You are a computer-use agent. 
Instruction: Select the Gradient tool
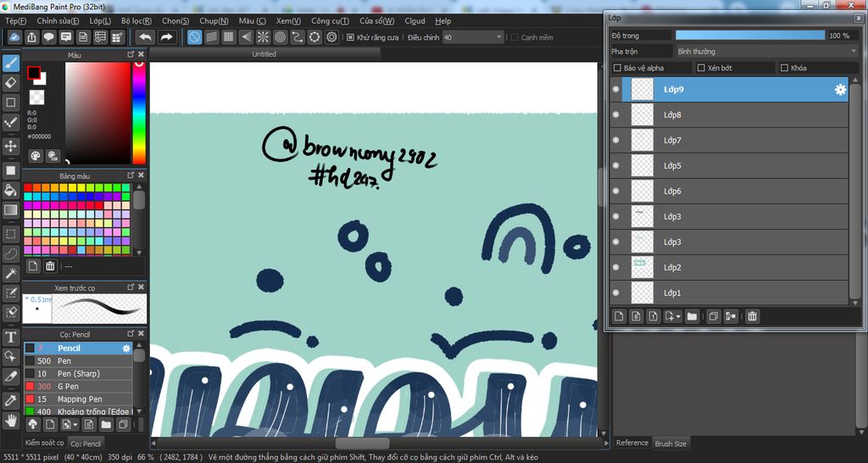pyautogui.click(x=10, y=210)
